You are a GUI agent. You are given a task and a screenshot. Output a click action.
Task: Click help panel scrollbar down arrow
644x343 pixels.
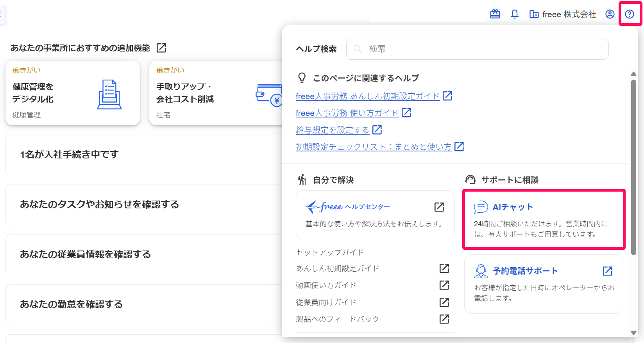634,333
